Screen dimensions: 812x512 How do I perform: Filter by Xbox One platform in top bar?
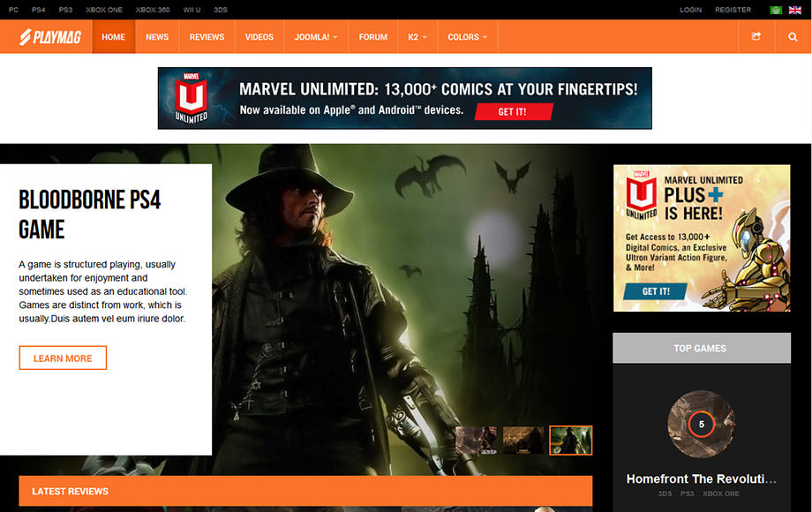click(x=104, y=10)
